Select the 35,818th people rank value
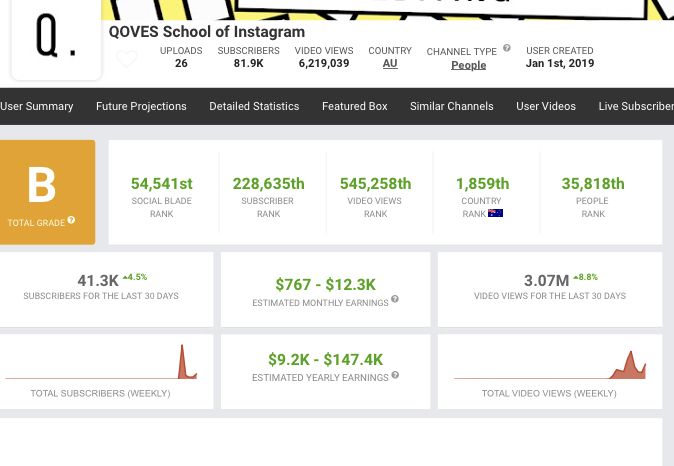Viewport: 674px width, 466px height. click(593, 184)
